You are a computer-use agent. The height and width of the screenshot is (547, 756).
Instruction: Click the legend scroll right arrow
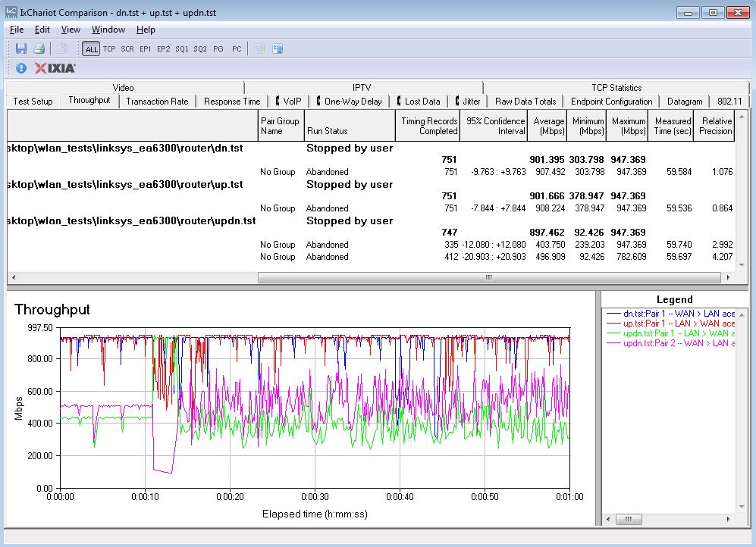(728, 519)
